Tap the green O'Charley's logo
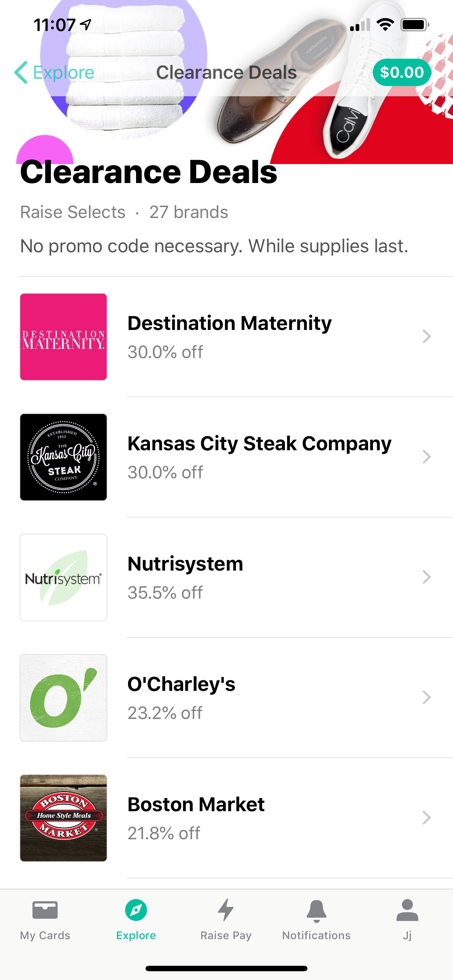This screenshot has width=453, height=980. pyautogui.click(x=63, y=697)
